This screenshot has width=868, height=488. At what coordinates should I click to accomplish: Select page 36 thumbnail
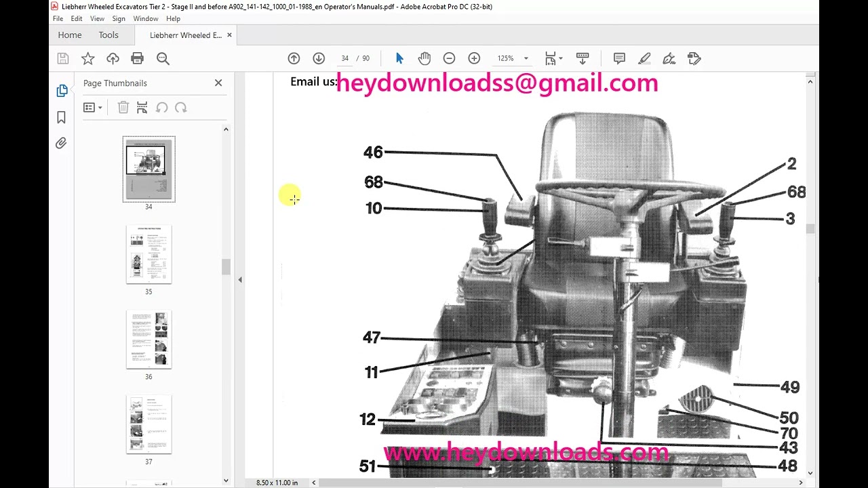149,340
